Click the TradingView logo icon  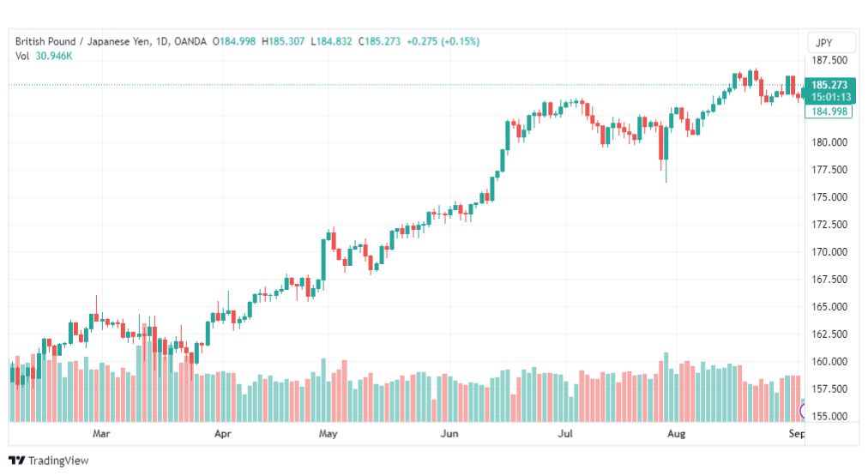(x=16, y=461)
